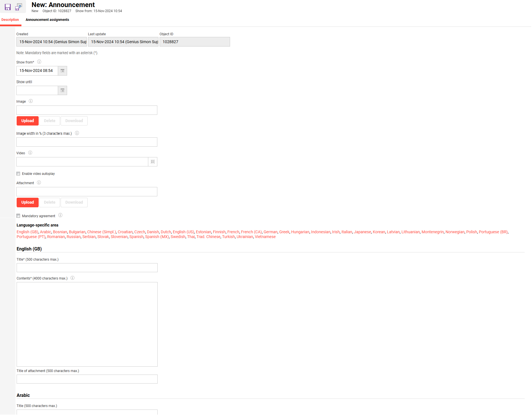Enable video autoplay checkbox
This screenshot has width=532, height=418.
coord(18,174)
